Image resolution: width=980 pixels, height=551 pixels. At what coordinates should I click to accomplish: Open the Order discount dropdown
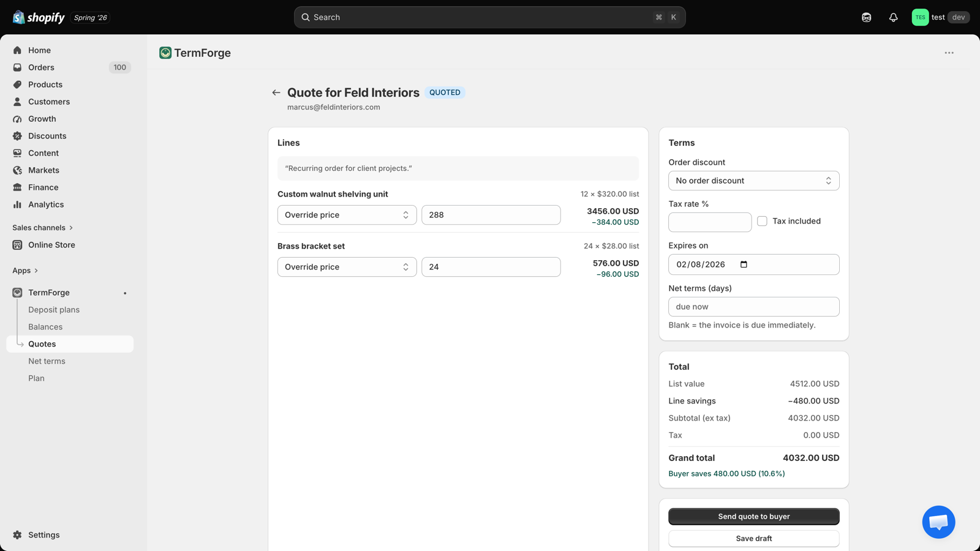pyautogui.click(x=753, y=181)
